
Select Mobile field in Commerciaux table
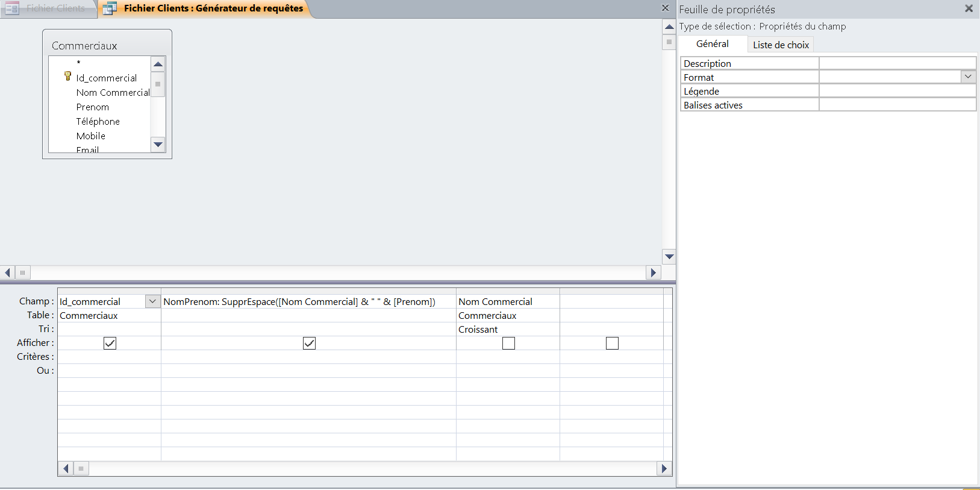coord(91,136)
